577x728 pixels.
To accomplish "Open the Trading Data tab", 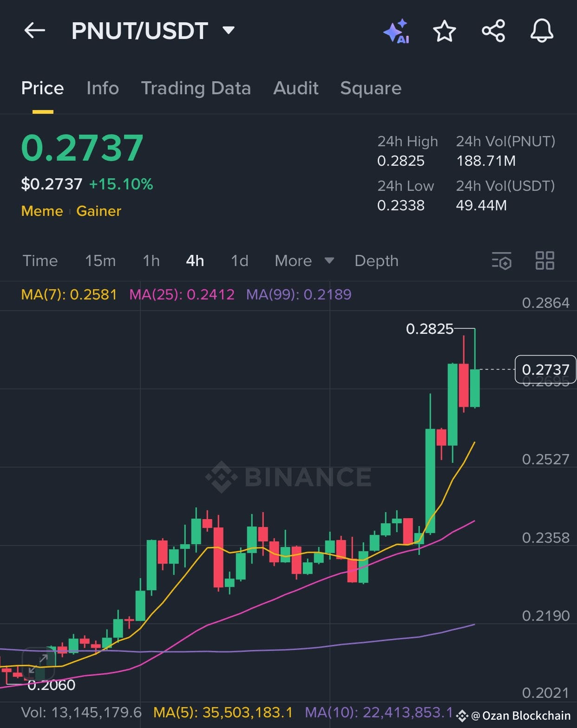I will coord(196,88).
